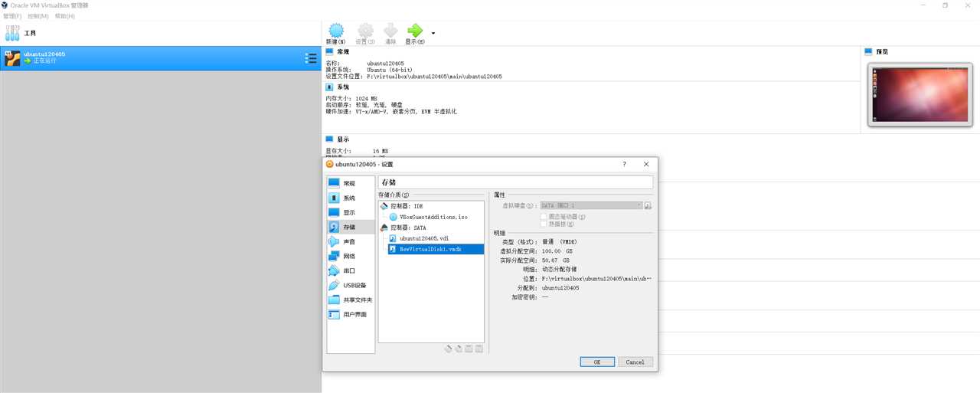Open the 管理(F) menu
980x393 pixels.
point(12,16)
